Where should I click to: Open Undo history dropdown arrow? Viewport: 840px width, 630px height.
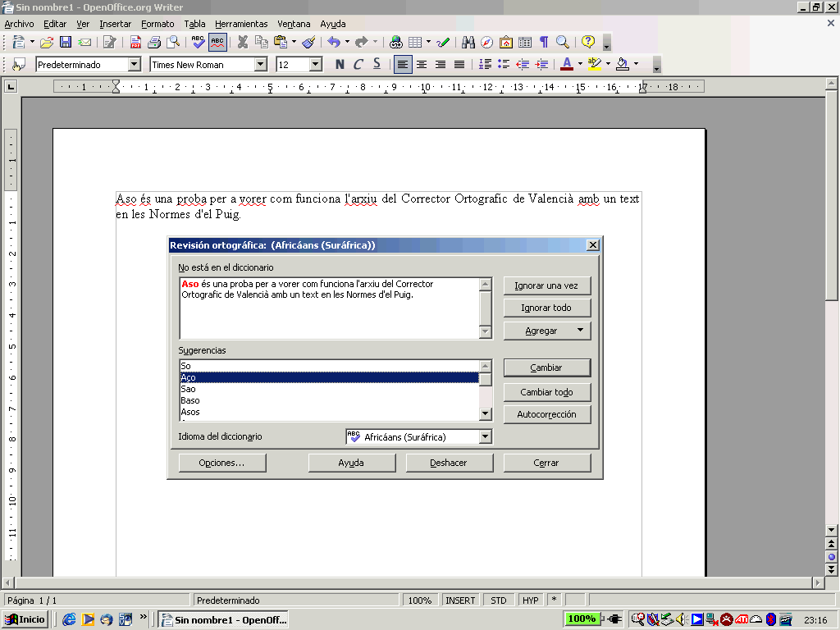pos(347,42)
